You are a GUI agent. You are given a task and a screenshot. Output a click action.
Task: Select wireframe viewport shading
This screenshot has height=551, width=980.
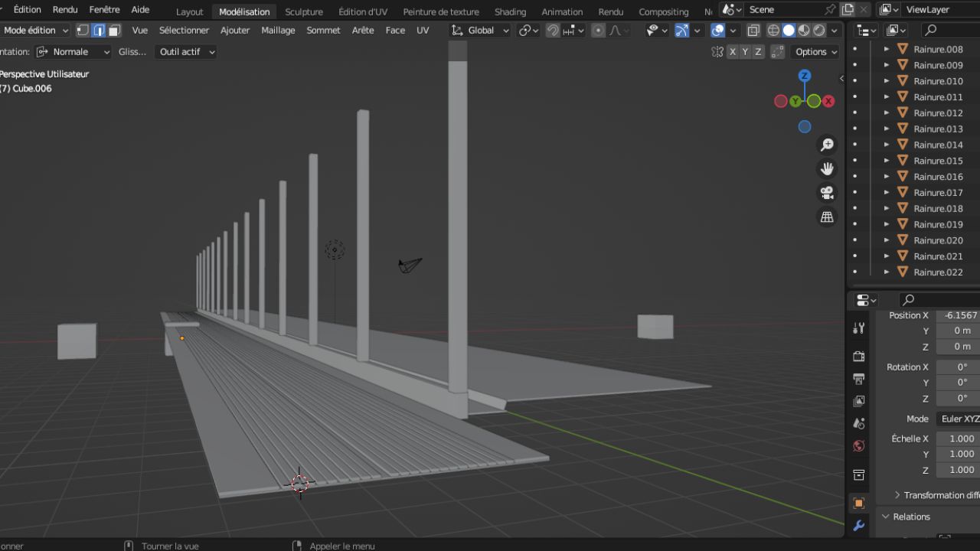point(773,31)
